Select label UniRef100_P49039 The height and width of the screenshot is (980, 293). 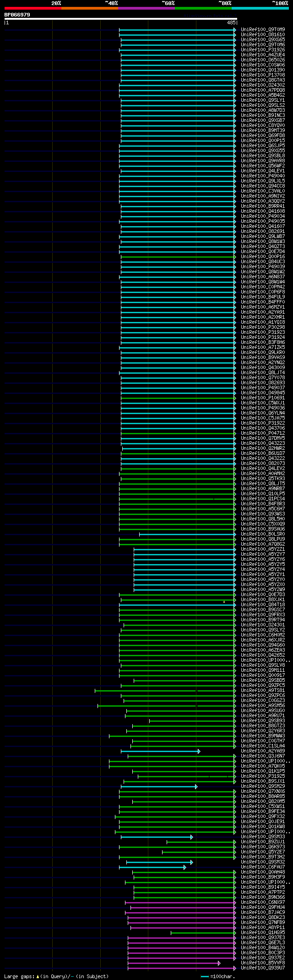pos(263,266)
